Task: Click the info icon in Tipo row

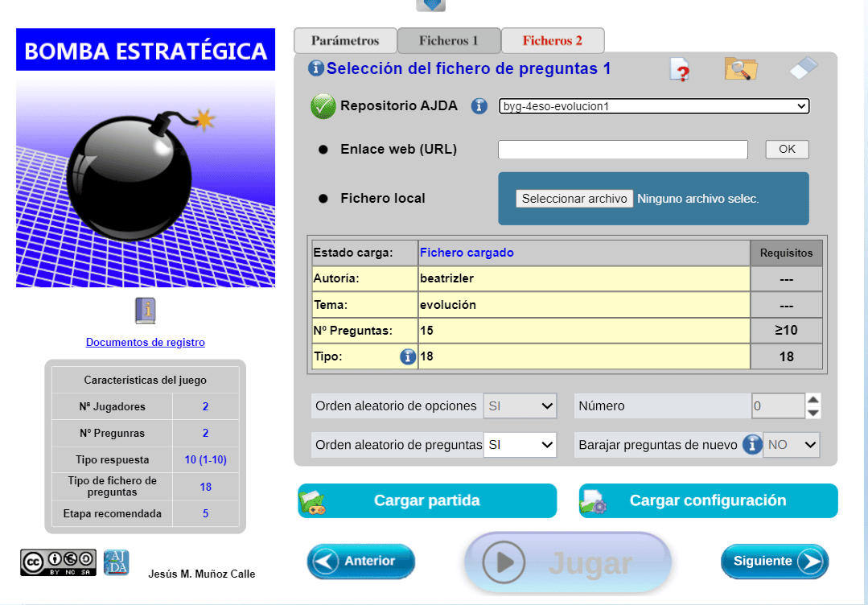Action: pyautogui.click(x=408, y=356)
